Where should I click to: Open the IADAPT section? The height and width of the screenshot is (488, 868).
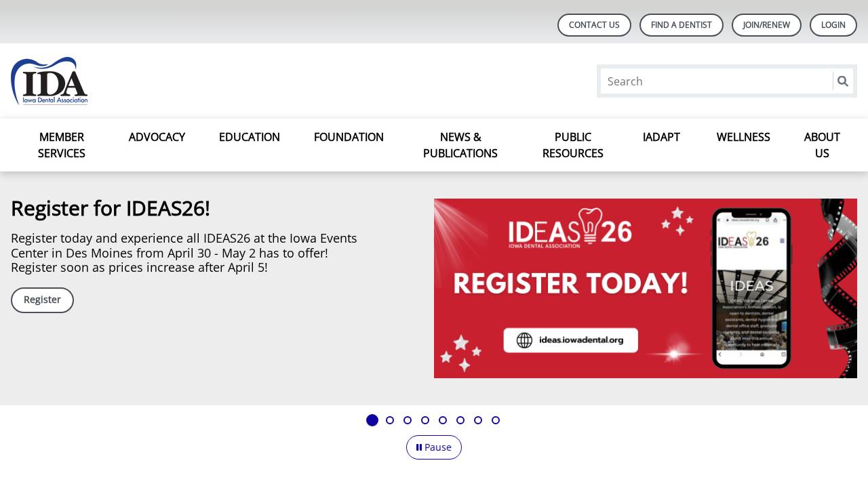pos(661,137)
